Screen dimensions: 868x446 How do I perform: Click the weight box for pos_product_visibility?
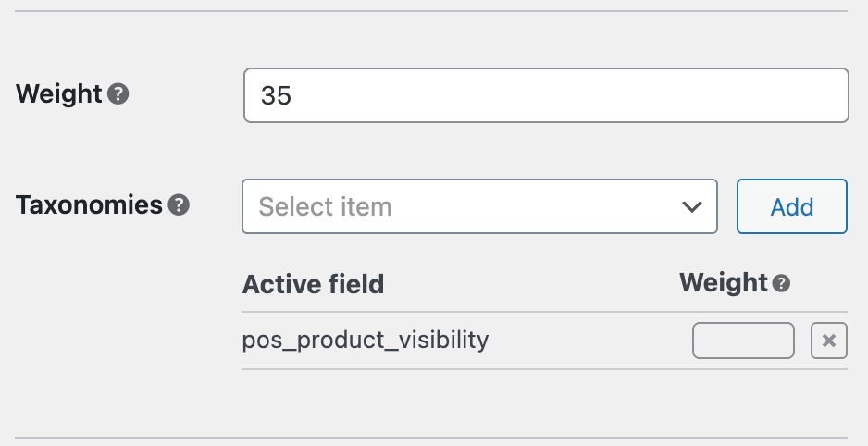[x=743, y=341]
